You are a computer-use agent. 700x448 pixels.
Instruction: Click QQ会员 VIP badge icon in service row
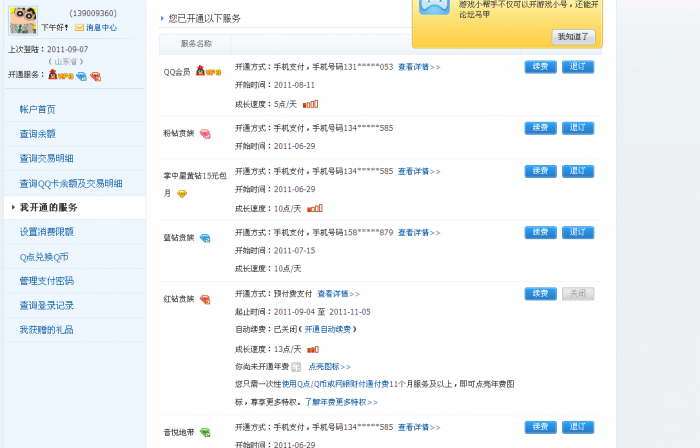point(208,71)
